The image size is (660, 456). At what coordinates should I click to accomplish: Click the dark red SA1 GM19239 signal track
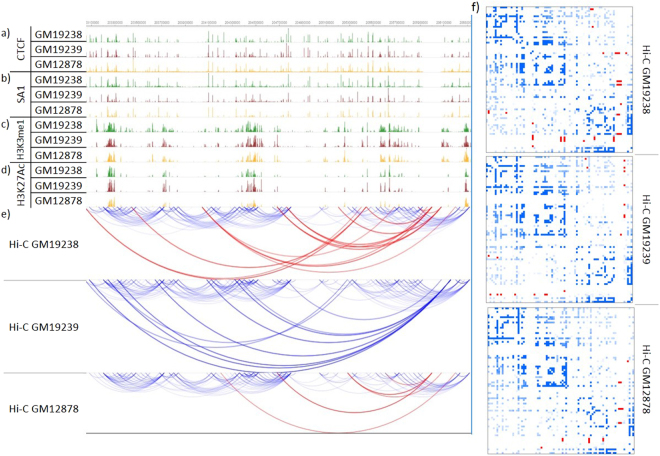coord(279,96)
